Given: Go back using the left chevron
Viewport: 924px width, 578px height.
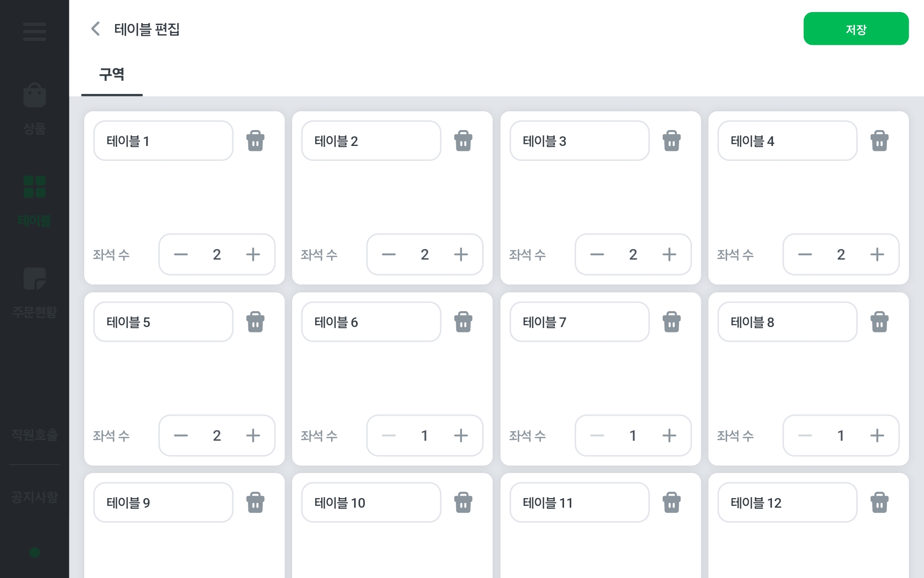Looking at the screenshot, I should pyautogui.click(x=96, y=29).
